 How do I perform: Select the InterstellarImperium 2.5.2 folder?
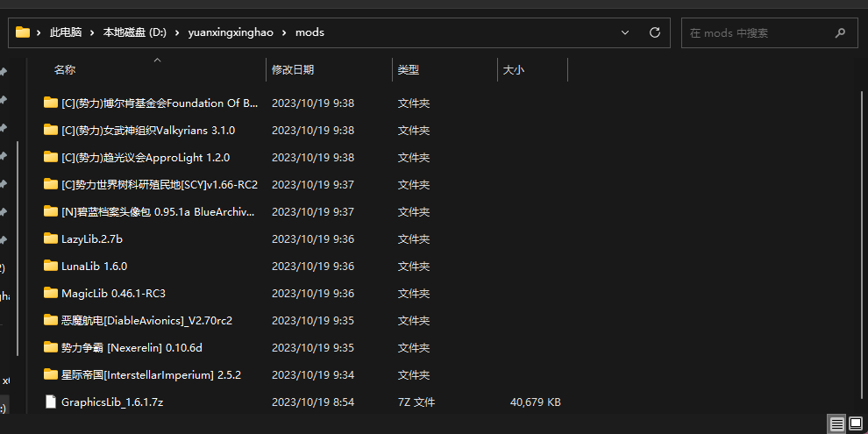151,374
